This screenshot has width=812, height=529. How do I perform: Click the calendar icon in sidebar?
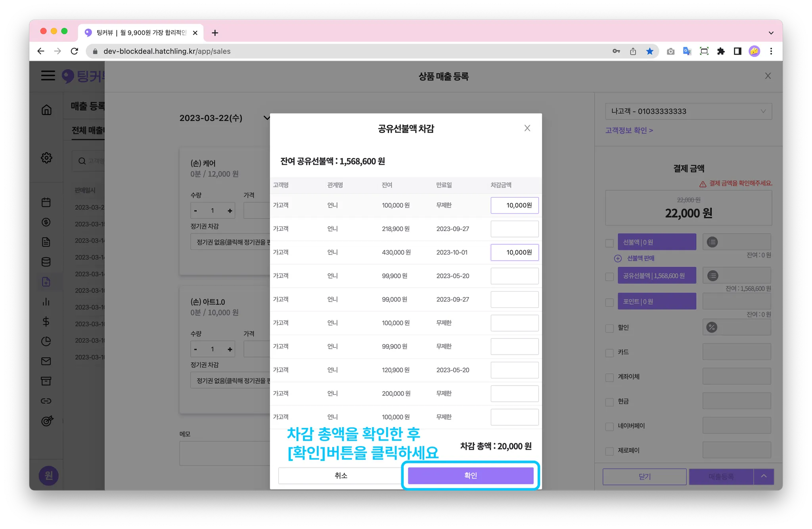(46, 202)
